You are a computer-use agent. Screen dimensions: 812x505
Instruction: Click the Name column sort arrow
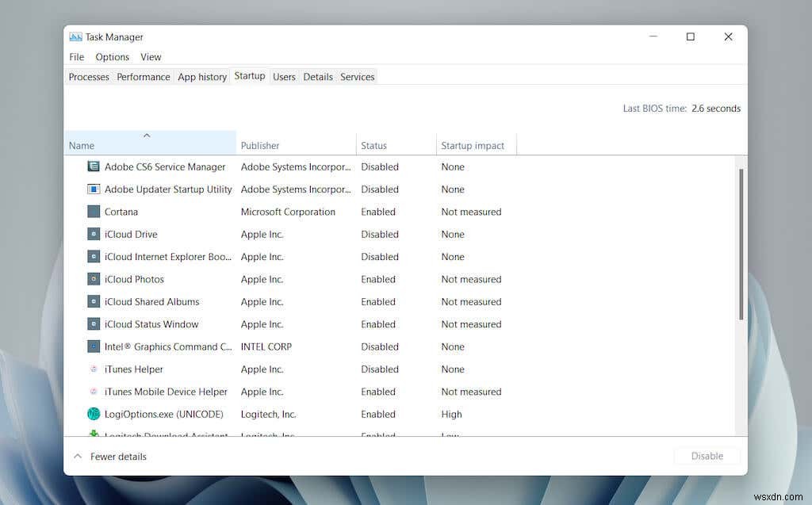tap(147, 135)
